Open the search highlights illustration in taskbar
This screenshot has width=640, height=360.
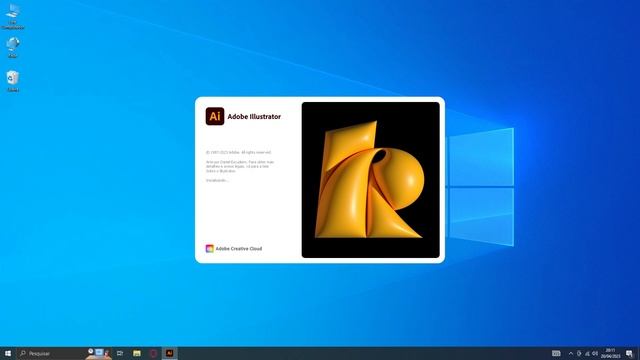(x=99, y=353)
